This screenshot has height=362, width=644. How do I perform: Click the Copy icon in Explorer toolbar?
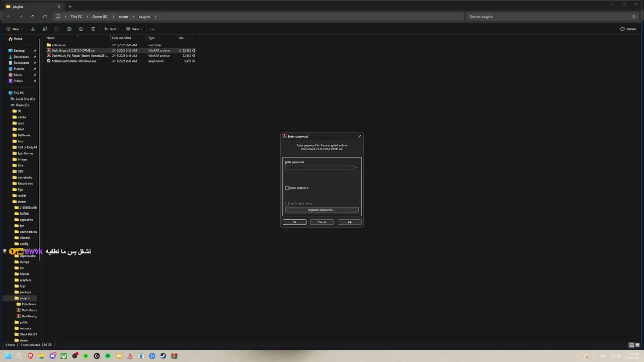click(45, 29)
